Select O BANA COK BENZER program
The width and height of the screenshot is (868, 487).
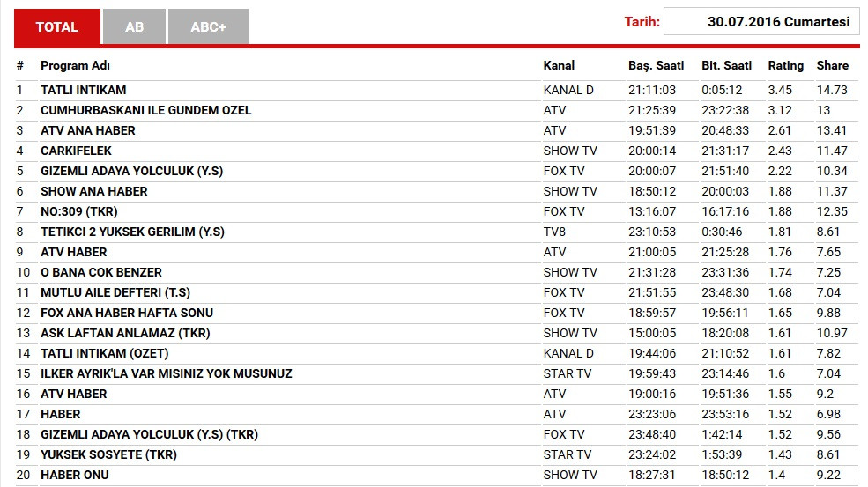coord(101,272)
